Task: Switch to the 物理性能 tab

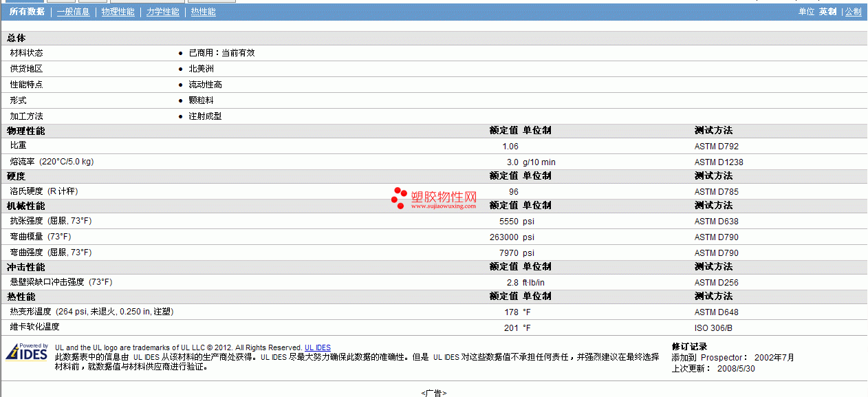Action: coord(118,12)
